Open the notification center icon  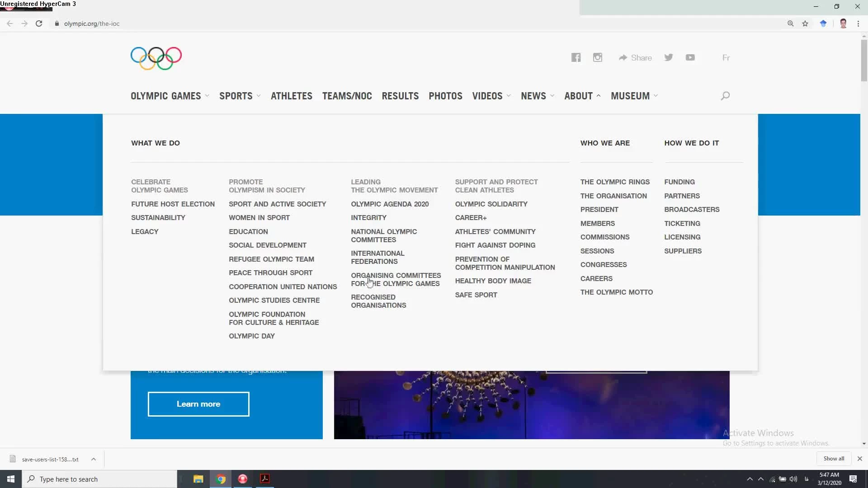(x=853, y=479)
